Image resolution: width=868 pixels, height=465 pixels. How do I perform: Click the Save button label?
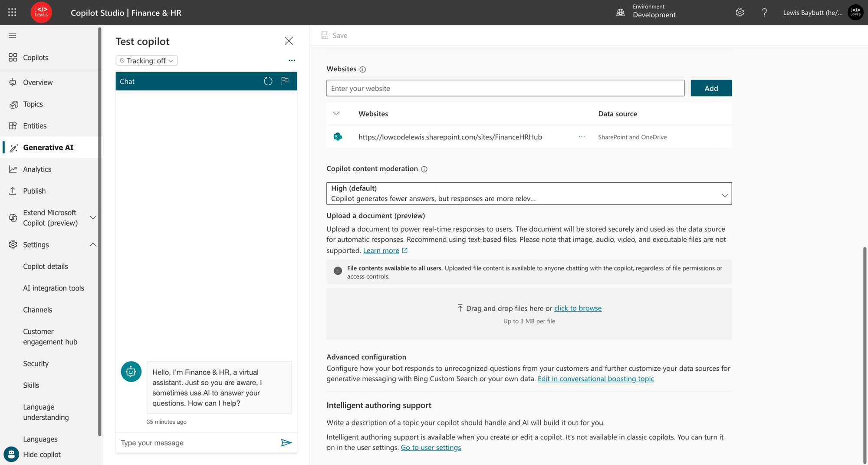(x=340, y=35)
